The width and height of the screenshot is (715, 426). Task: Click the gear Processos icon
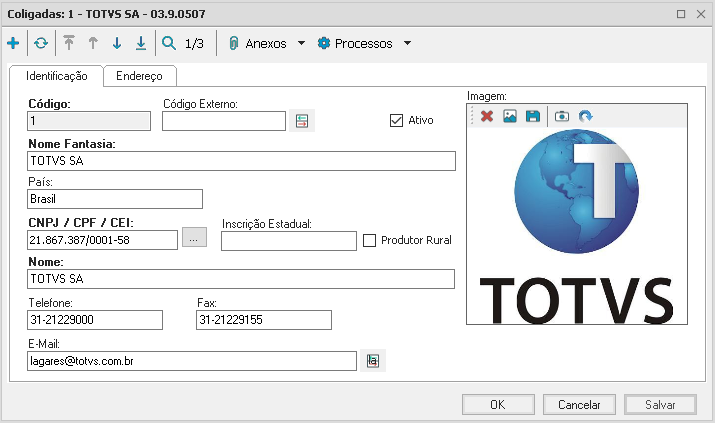pos(324,43)
